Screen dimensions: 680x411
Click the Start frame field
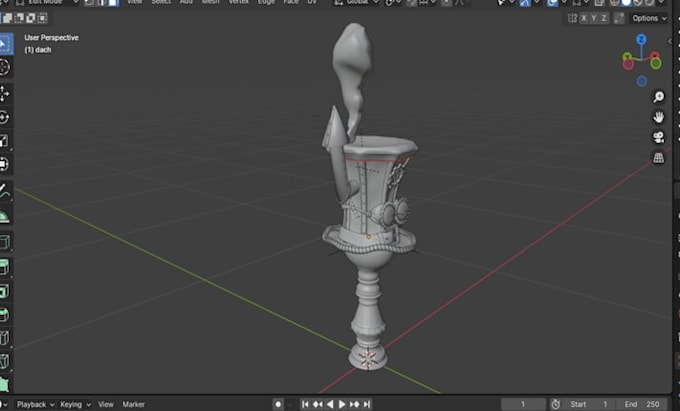[588, 404]
